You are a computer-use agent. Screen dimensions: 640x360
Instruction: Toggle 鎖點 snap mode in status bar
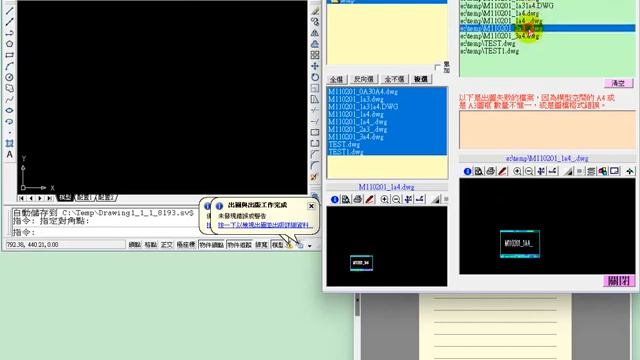click(x=135, y=244)
